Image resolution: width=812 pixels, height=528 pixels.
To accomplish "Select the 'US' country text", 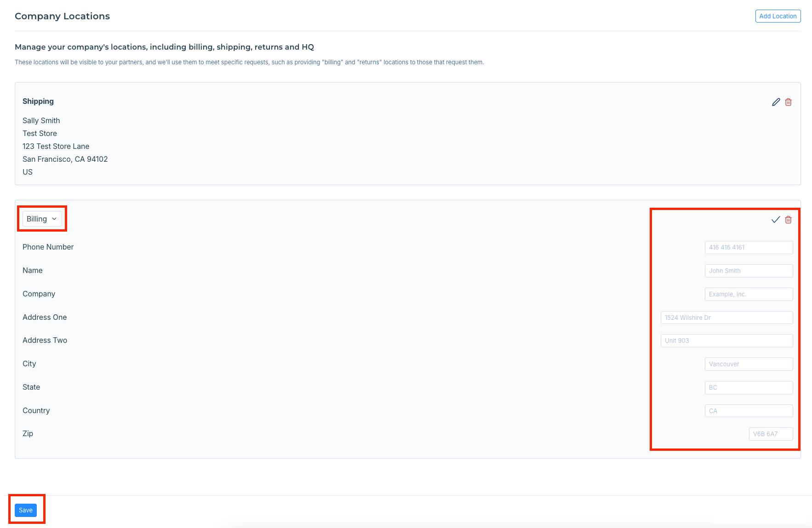I will point(28,172).
